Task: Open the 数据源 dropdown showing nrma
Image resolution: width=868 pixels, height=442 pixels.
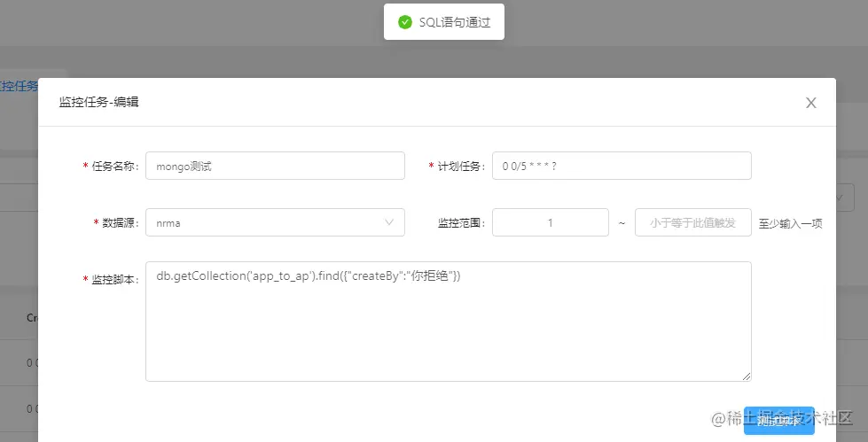Action: 275,222
